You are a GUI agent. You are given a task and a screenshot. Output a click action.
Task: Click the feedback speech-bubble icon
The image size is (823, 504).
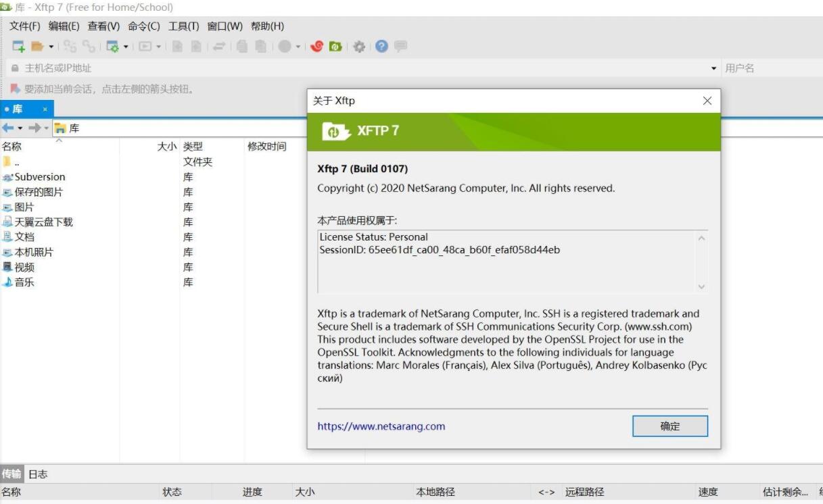point(400,47)
